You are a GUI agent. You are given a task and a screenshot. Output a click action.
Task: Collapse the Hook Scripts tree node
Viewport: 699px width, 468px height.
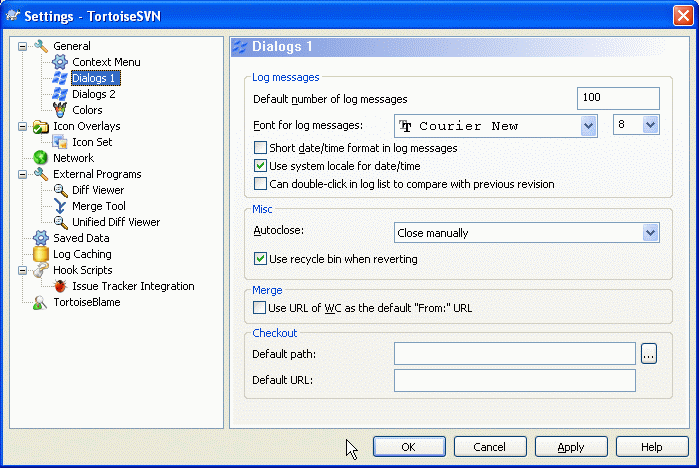[x=22, y=270]
